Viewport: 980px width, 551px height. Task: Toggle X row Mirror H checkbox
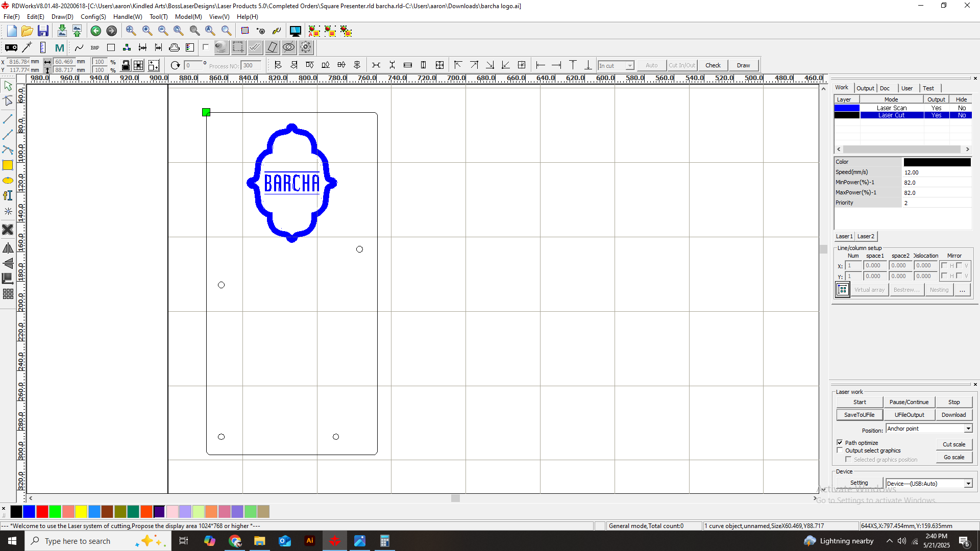(945, 266)
